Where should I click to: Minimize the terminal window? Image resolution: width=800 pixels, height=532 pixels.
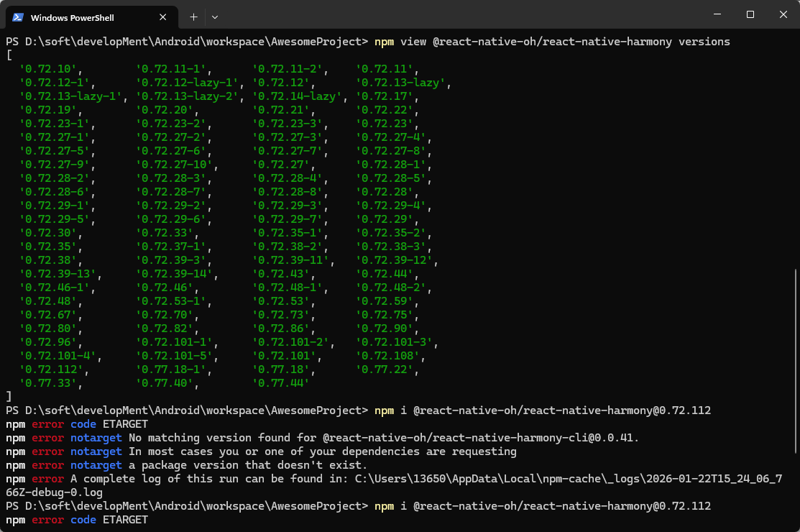717,14
